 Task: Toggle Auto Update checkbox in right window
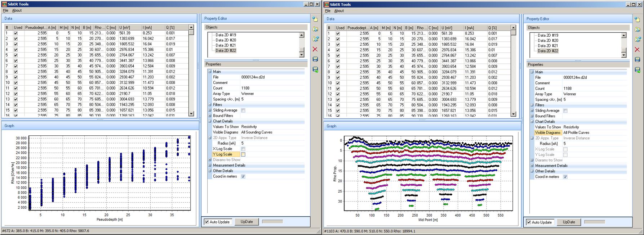point(529,222)
